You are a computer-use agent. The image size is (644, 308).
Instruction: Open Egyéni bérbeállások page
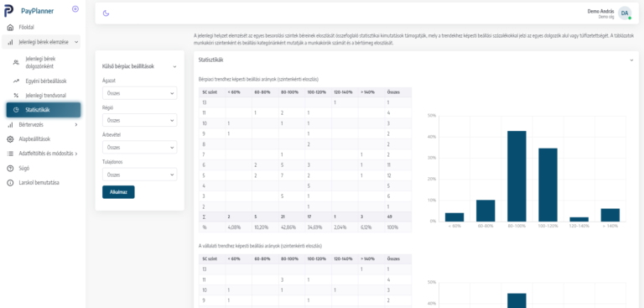pos(46,81)
